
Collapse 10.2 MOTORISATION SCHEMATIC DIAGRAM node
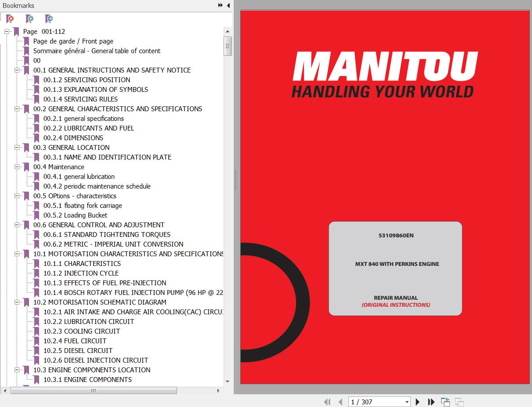tap(17, 302)
